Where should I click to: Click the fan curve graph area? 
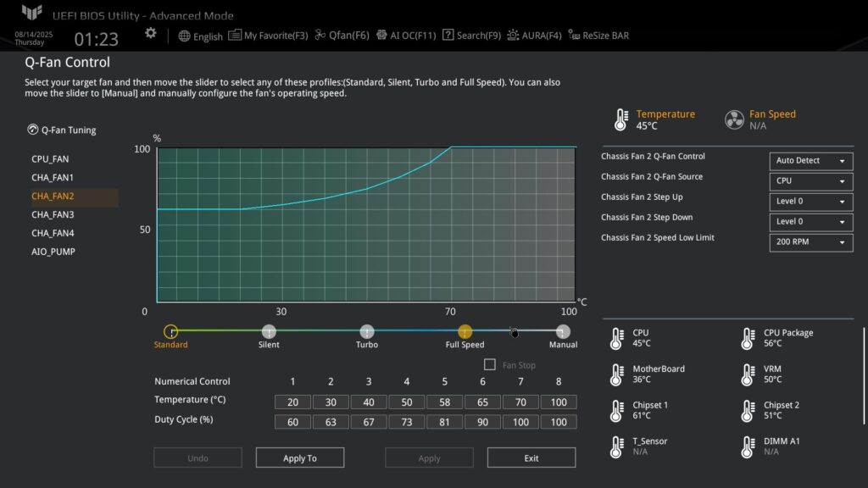click(x=366, y=225)
